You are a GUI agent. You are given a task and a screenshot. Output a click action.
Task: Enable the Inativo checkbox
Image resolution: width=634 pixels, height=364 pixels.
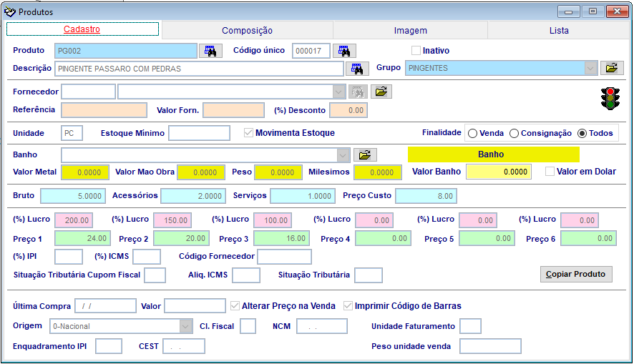[x=416, y=51]
